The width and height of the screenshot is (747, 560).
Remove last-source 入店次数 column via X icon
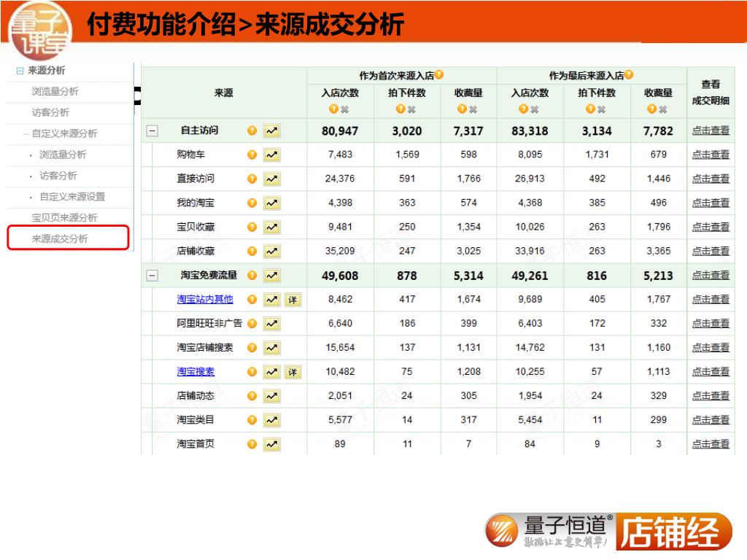coord(535,109)
